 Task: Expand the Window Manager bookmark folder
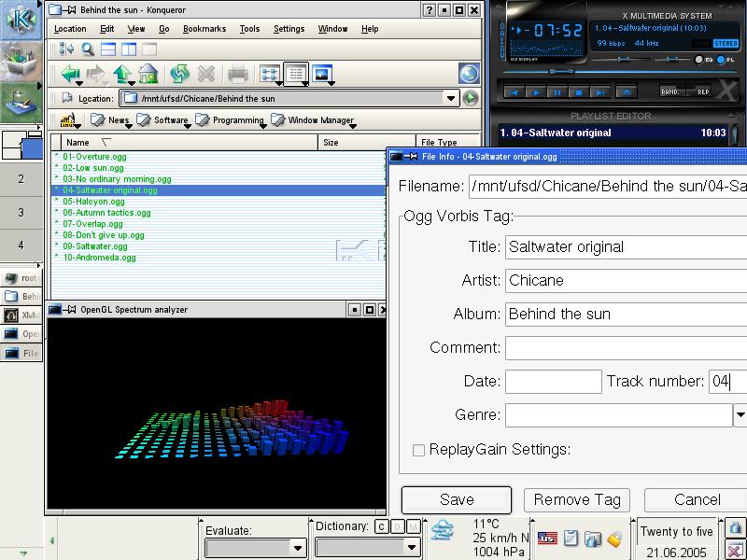pos(313,120)
